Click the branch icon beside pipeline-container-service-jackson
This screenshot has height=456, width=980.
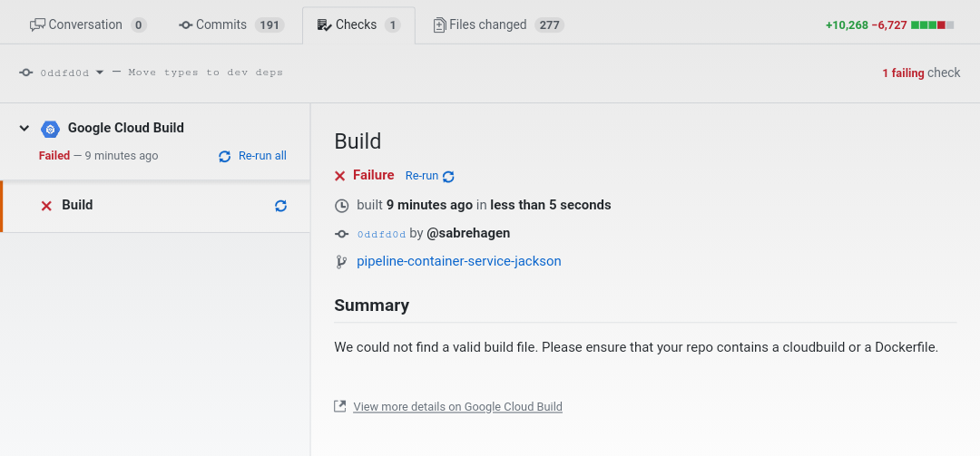coord(341,261)
